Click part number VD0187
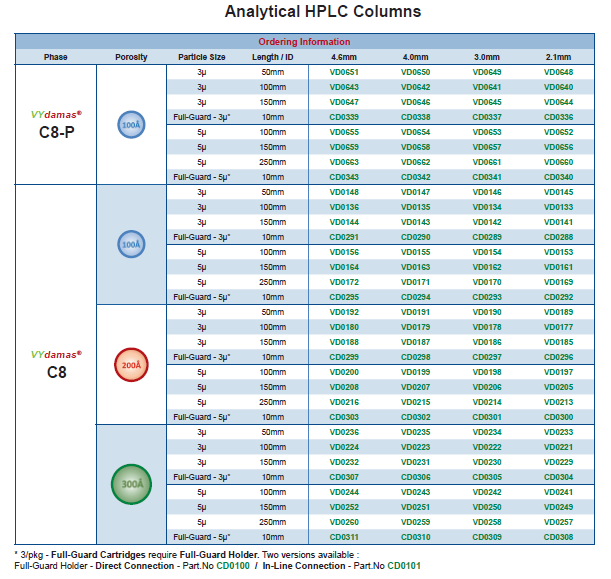611x579 pixels. pos(415,342)
